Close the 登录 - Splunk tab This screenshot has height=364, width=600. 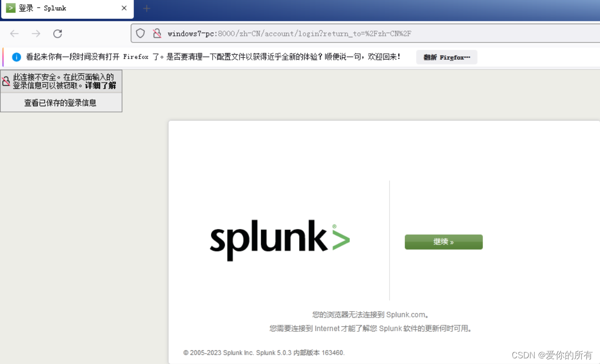(x=124, y=8)
